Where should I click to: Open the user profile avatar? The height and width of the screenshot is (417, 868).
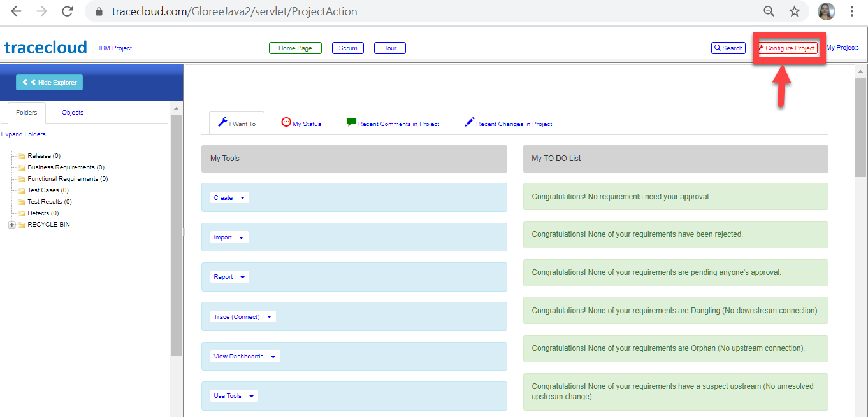(x=827, y=11)
